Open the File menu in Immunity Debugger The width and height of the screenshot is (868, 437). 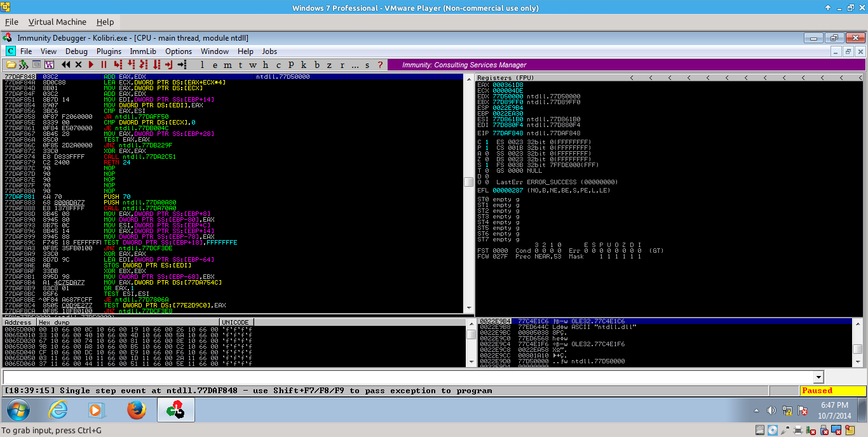pos(26,51)
